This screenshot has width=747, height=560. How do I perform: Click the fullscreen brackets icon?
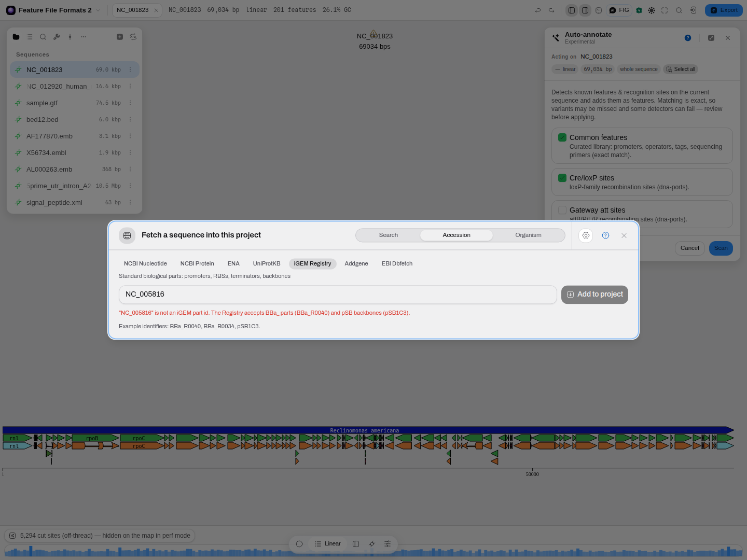665,10
